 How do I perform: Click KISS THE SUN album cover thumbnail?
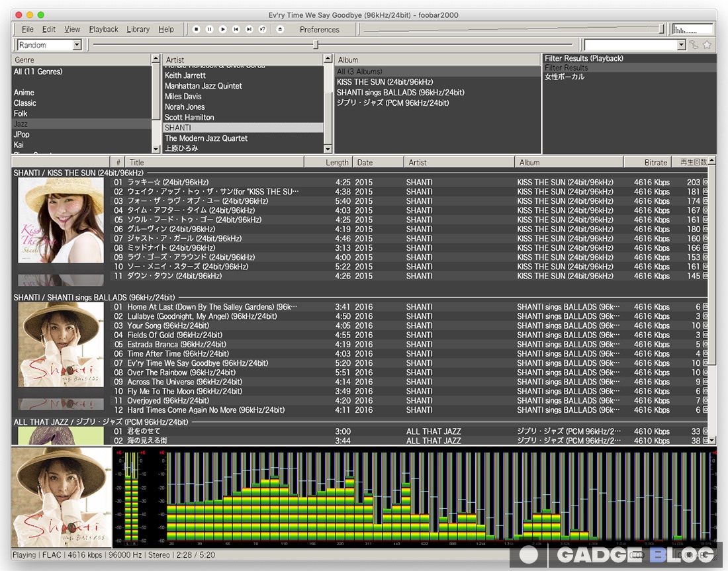pos(61,220)
